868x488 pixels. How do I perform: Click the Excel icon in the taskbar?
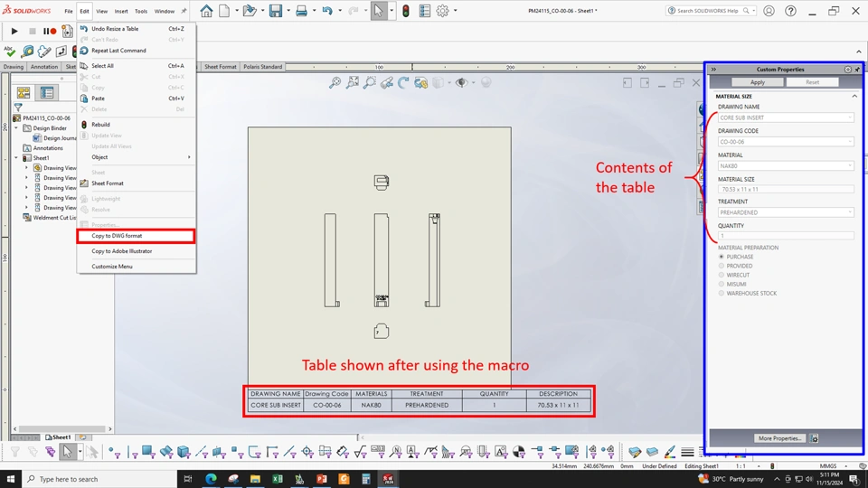pos(278,479)
